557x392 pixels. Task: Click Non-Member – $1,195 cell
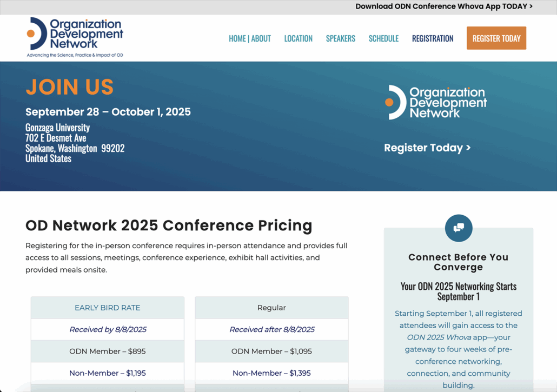point(108,373)
